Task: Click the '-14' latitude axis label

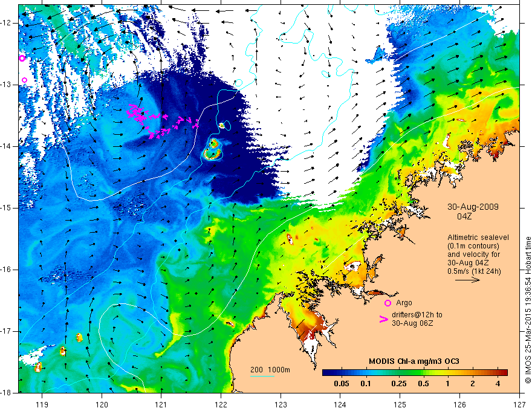Action: (x=7, y=146)
